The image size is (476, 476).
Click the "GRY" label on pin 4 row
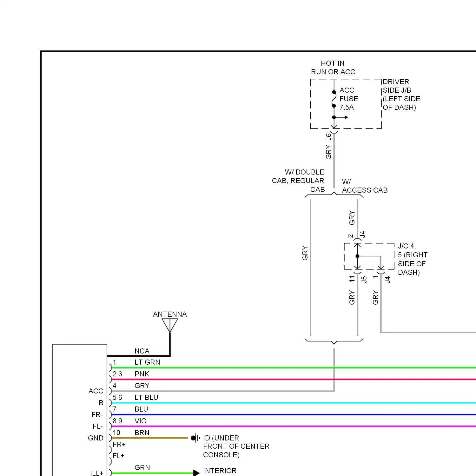(142, 386)
